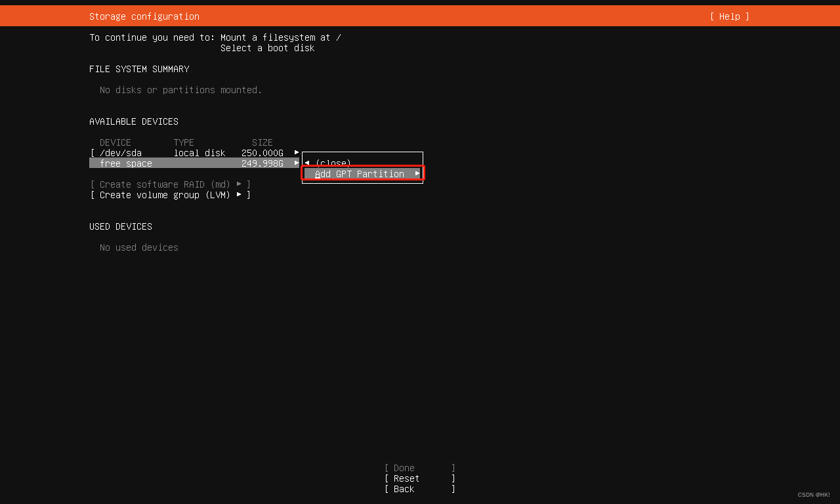This screenshot has width=840, height=504.
Task: Click the 'Select a boot disk' text
Action: 268,48
